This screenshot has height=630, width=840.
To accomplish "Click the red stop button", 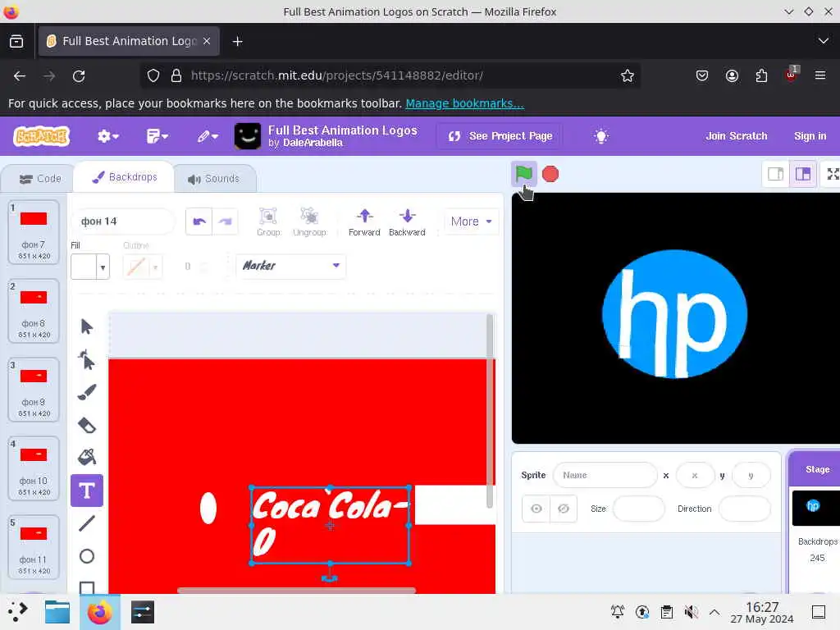I will [x=550, y=174].
